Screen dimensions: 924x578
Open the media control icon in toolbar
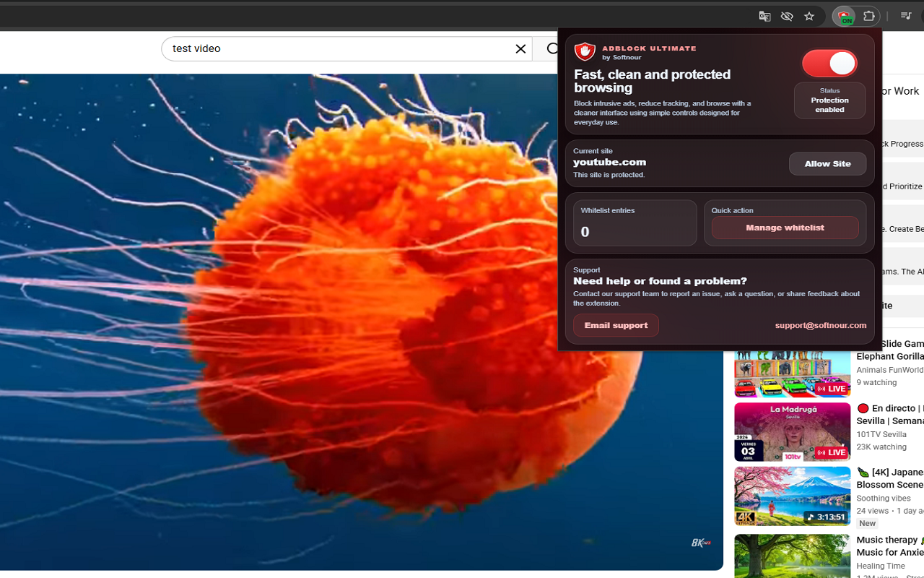906,16
